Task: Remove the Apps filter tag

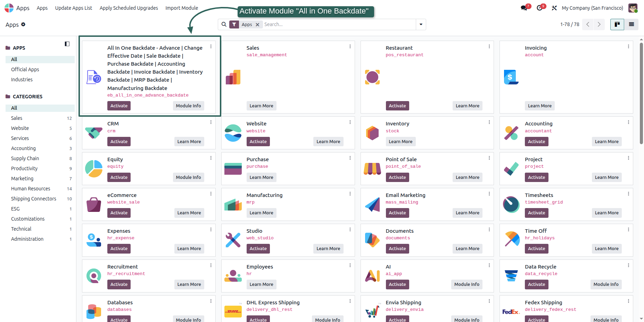Action: [257, 25]
